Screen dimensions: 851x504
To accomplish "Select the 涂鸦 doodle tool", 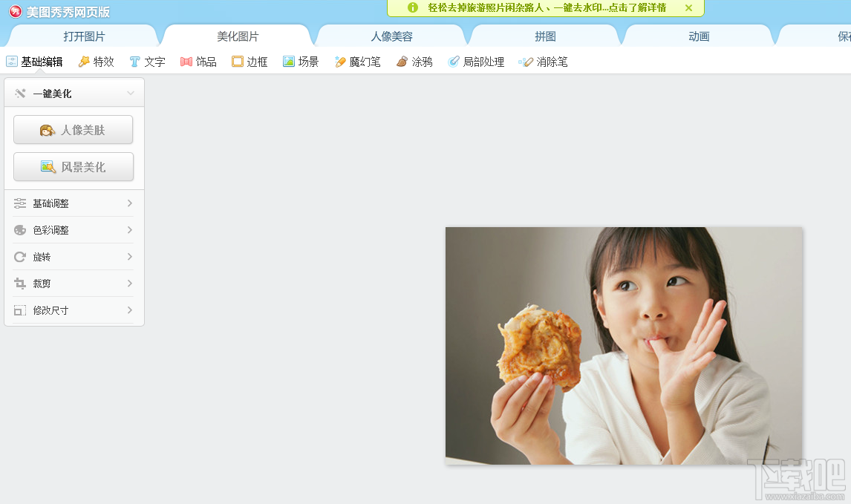I will (414, 62).
